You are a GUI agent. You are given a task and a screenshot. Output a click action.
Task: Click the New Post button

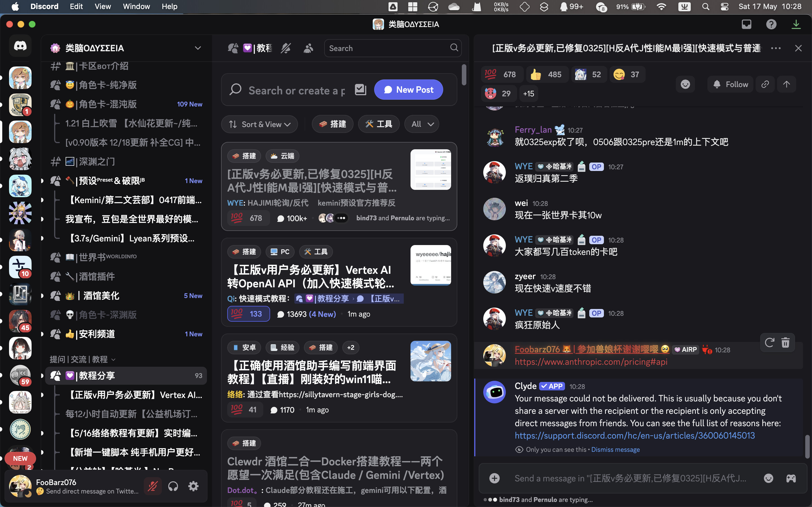[408, 89]
